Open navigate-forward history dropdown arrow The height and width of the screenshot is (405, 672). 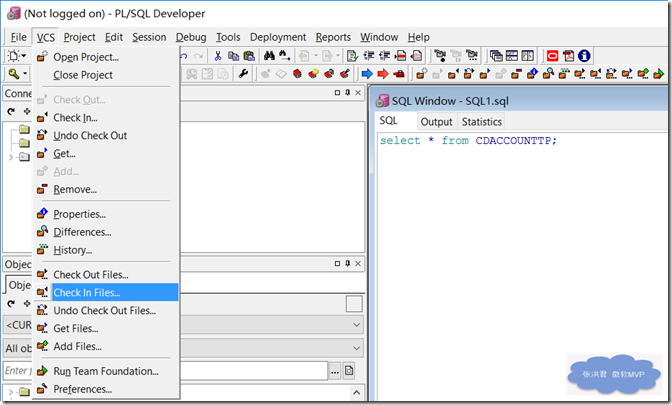pyautogui.click(x=338, y=56)
